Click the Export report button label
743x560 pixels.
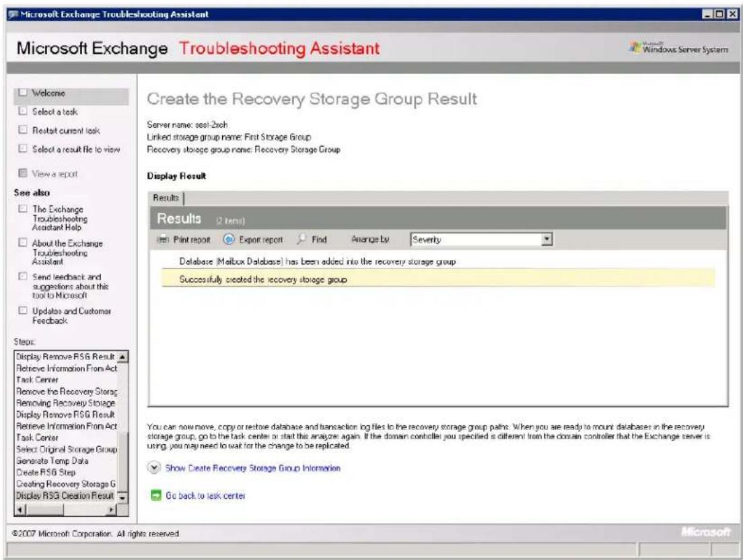coord(260,240)
